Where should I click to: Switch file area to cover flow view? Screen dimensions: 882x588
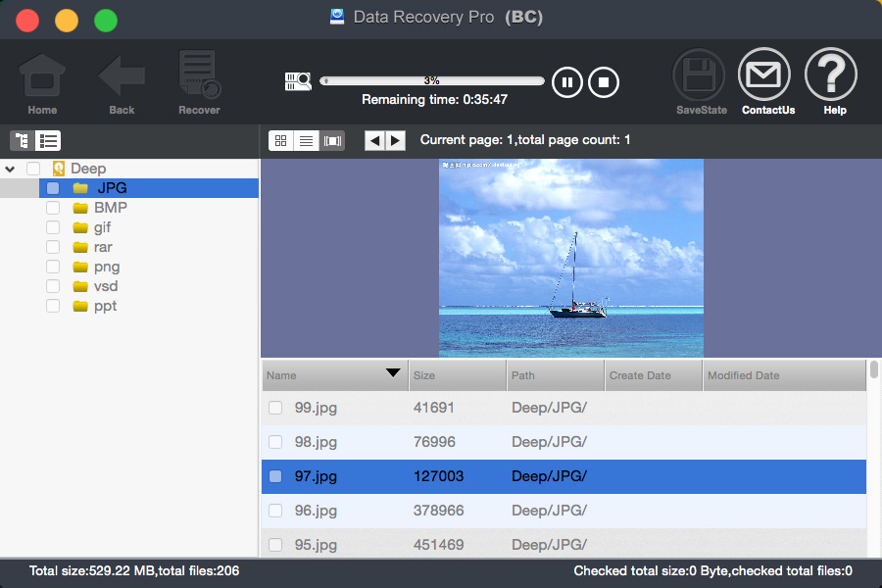pos(332,141)
